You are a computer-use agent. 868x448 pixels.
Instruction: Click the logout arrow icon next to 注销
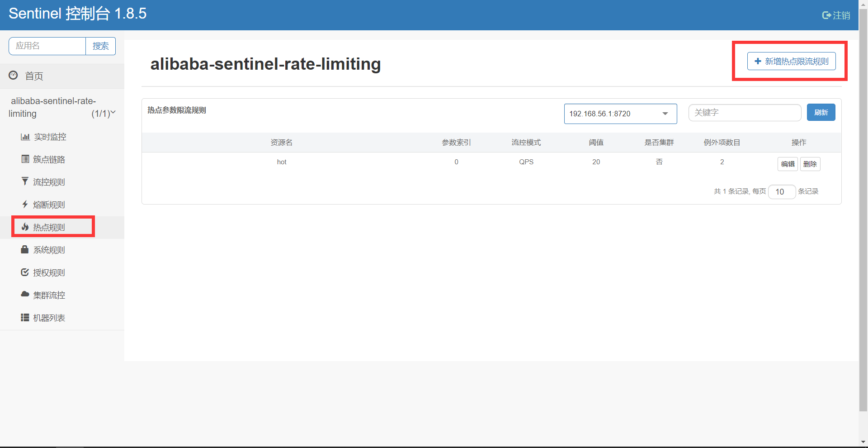click(x=826, y=15)
